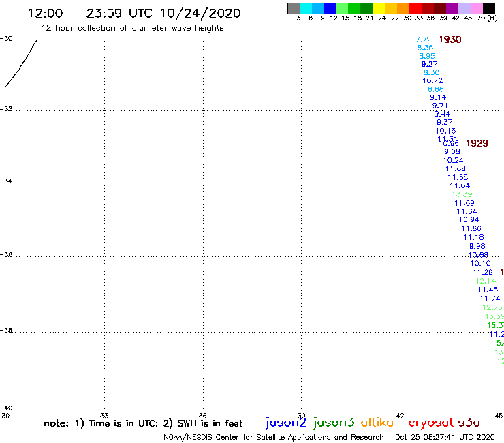
Task: Click the 9.08 wave height value
Action: 452,151
